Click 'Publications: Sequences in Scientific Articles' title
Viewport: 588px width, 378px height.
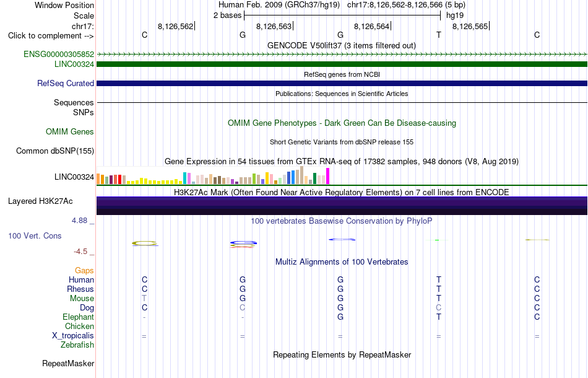[342, 94]
